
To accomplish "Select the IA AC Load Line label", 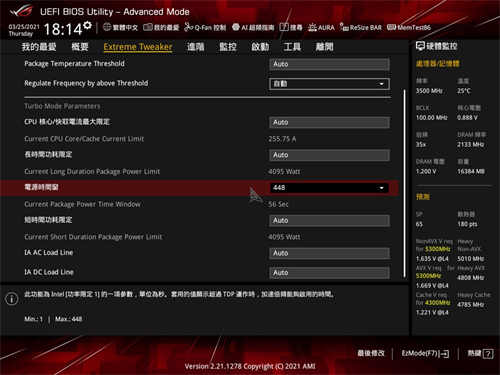I will pyautogui.click(x=49, y=253).
